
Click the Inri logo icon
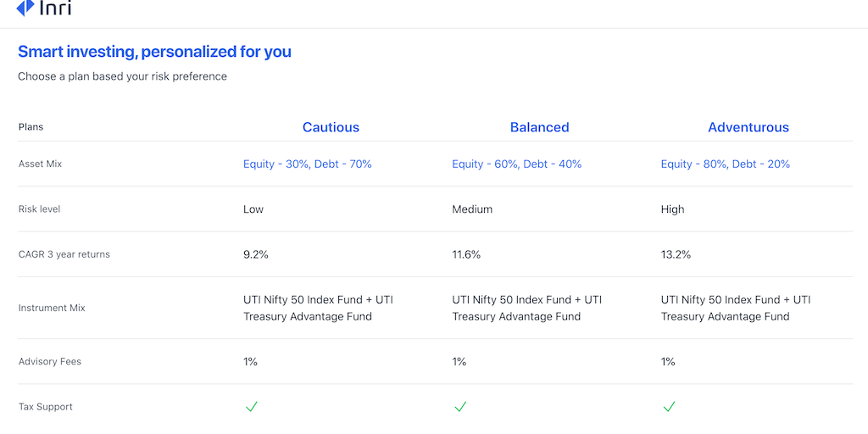point(25,8)
